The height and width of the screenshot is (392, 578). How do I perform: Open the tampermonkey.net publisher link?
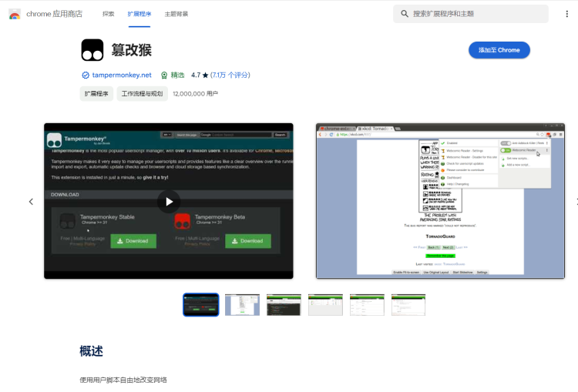pyautogui.click(x=122, y=75)
